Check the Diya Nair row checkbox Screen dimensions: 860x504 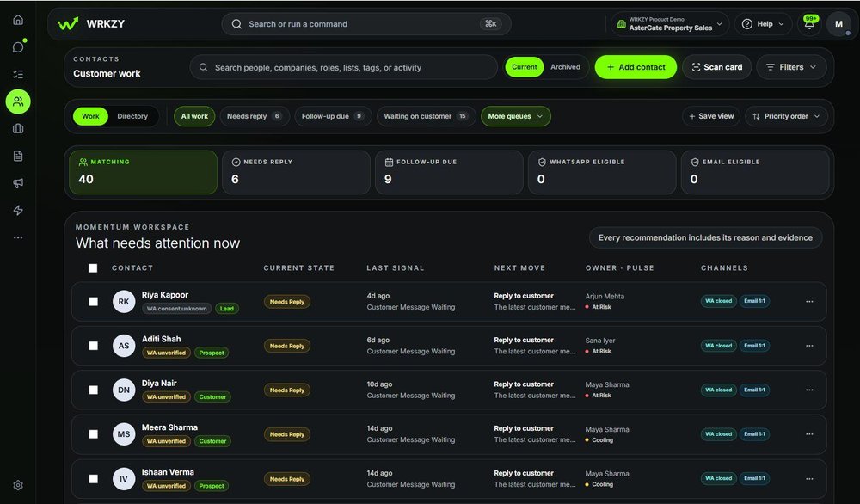click(93, 390)
